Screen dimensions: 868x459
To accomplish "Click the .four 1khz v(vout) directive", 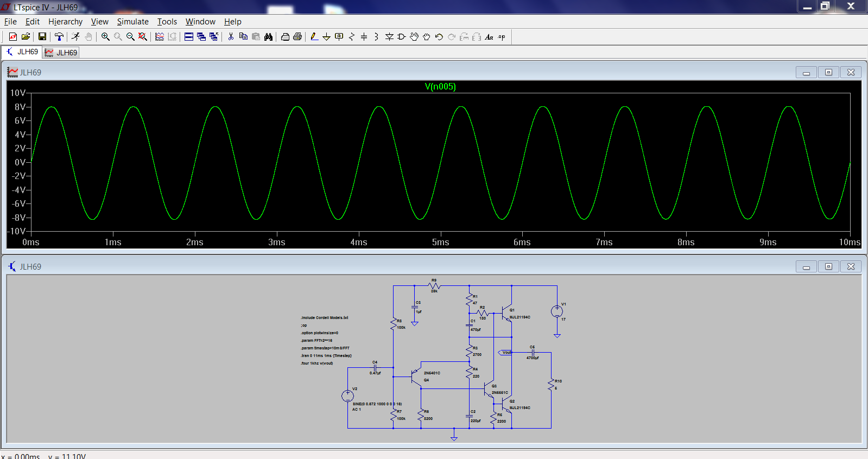I will (x=317, y=364).
